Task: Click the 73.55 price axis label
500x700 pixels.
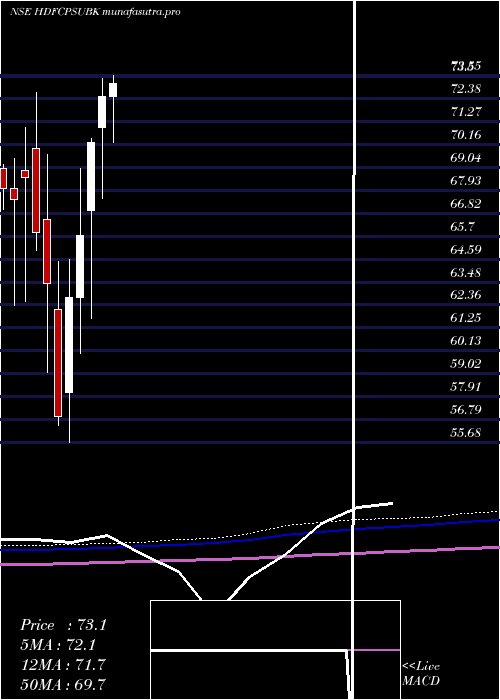Action: (x=466, y=67)
